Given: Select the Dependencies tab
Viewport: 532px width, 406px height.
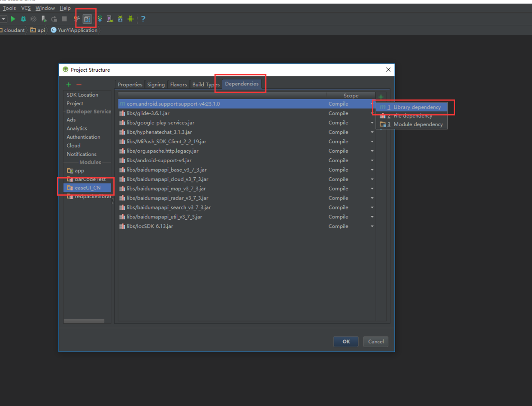Looking at the screenshot, I should [x=242, y=84].
